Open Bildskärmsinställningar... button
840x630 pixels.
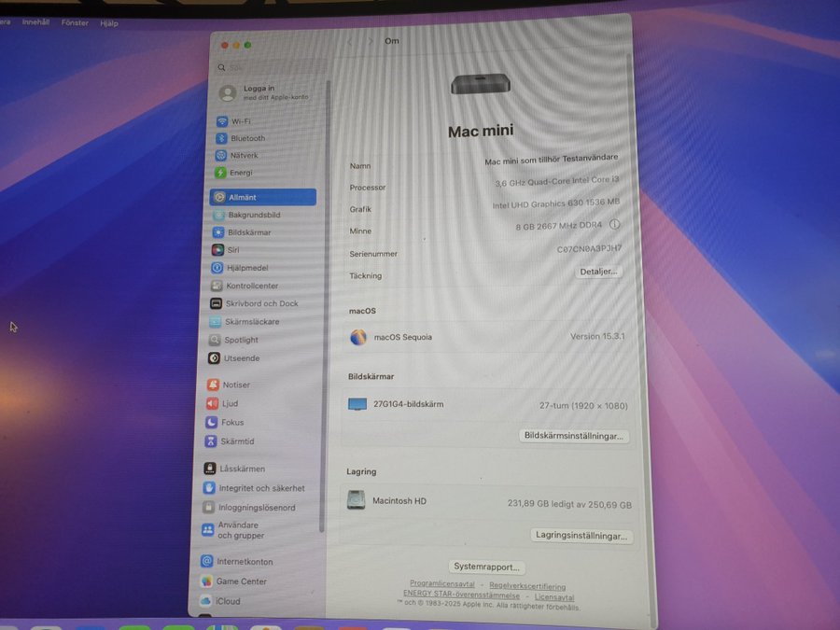[x=574, y=436]
